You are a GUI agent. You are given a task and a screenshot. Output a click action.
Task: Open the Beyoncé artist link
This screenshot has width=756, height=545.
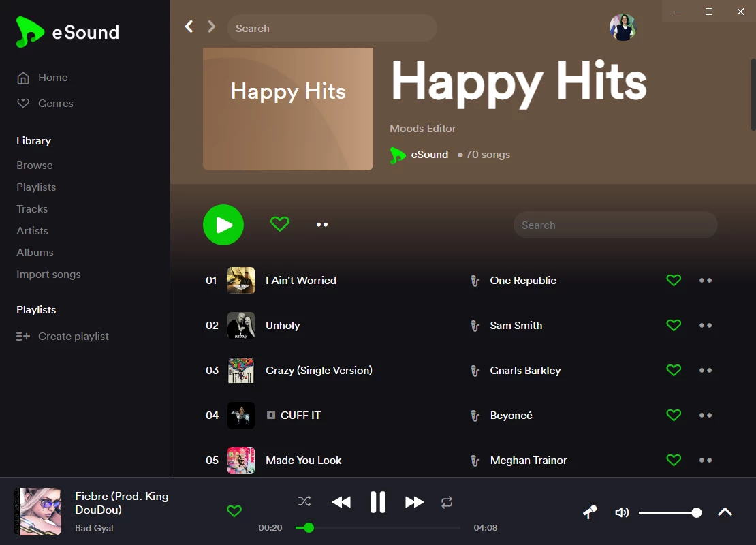click(511, 416)
